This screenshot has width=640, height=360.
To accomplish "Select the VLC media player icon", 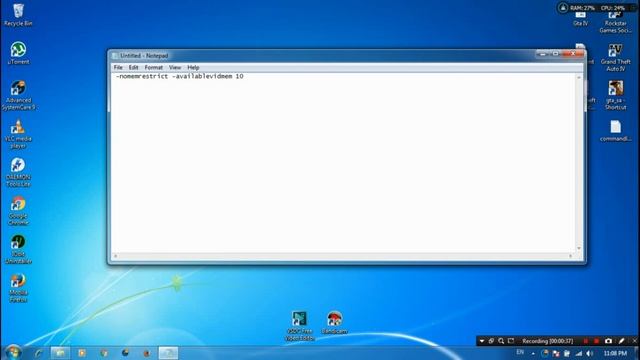I will pos(18,134).
